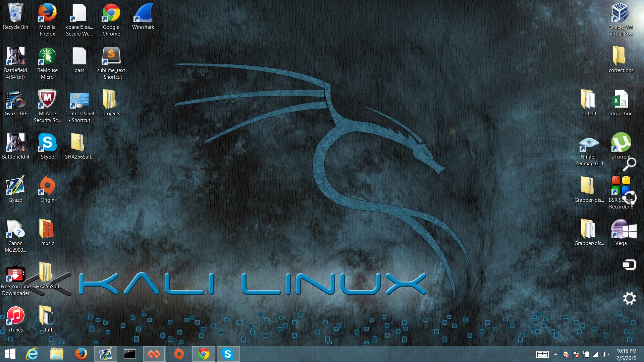Click the Origin desktop icon
This screenshot has height=362, width=644.
[x=47, y=189]
